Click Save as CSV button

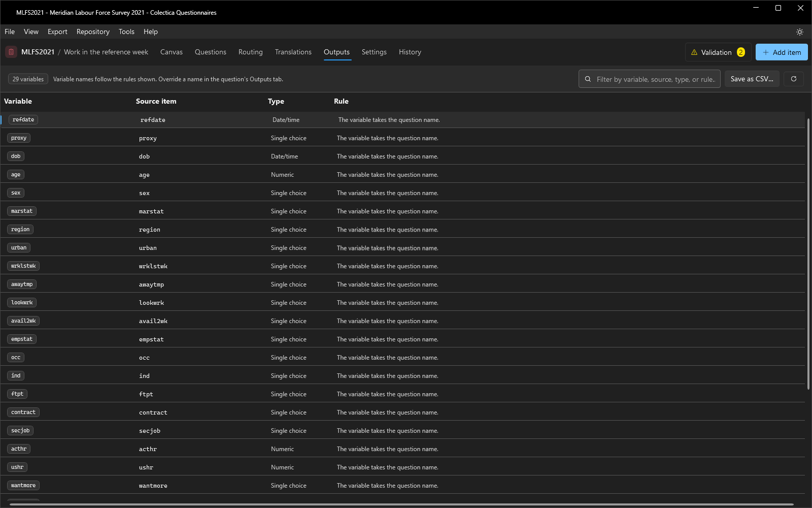click(752, 79)
